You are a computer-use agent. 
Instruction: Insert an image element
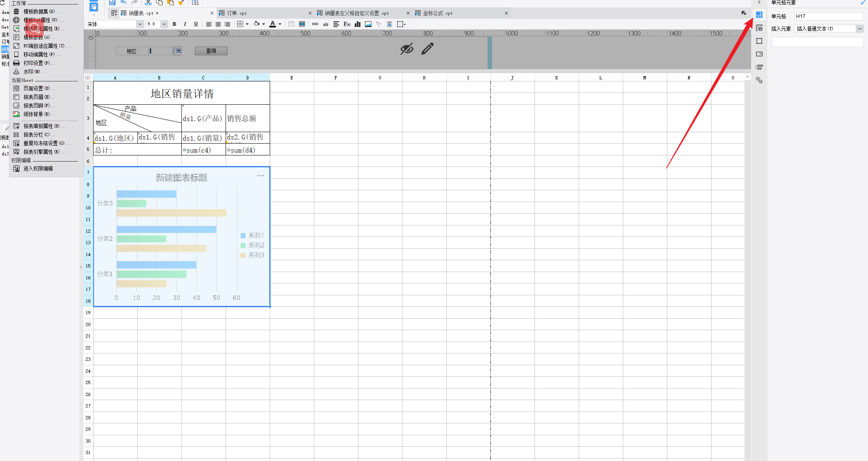pyautogui.click(x=368, y=24)
